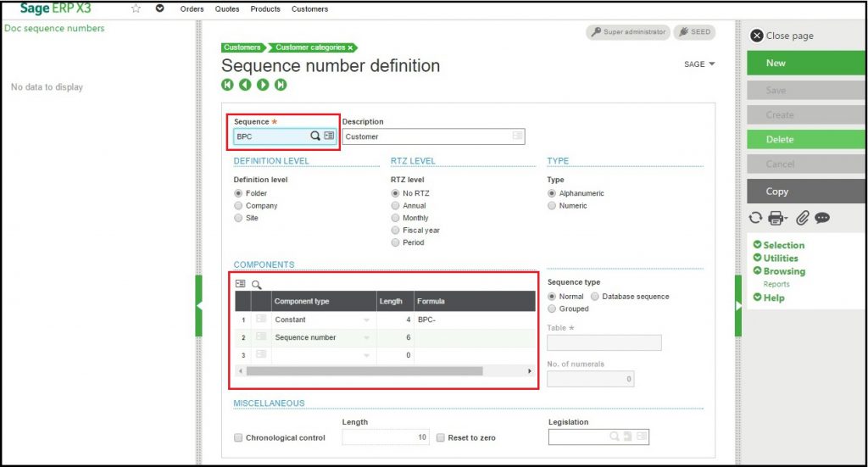The width and height of the screenshot is (868, 467).
Task: Click the refresh arrows icon
Action: [x=755, y=218]
